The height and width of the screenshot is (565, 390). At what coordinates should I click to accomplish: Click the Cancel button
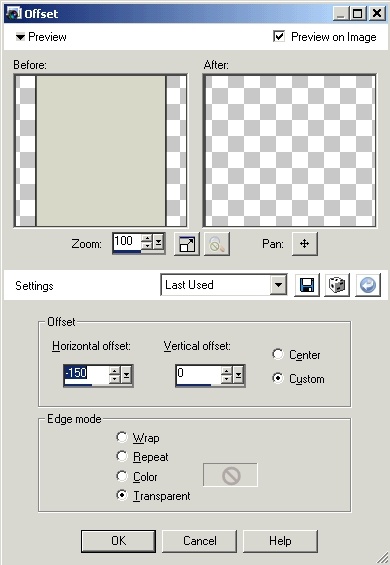click(200, 541)
